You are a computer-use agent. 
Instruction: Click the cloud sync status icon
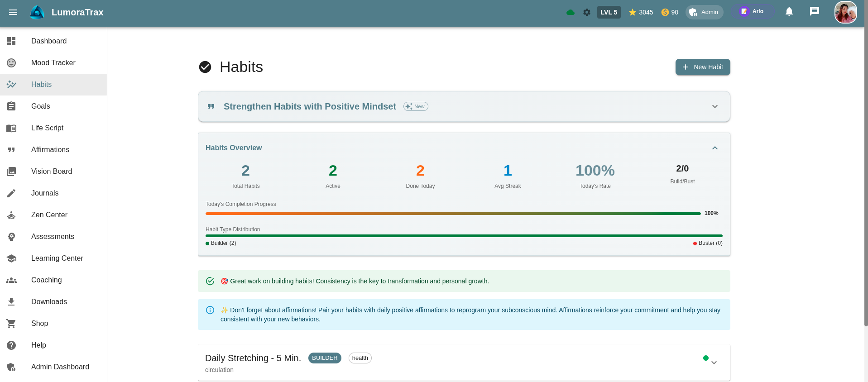[x=571, y=12]
